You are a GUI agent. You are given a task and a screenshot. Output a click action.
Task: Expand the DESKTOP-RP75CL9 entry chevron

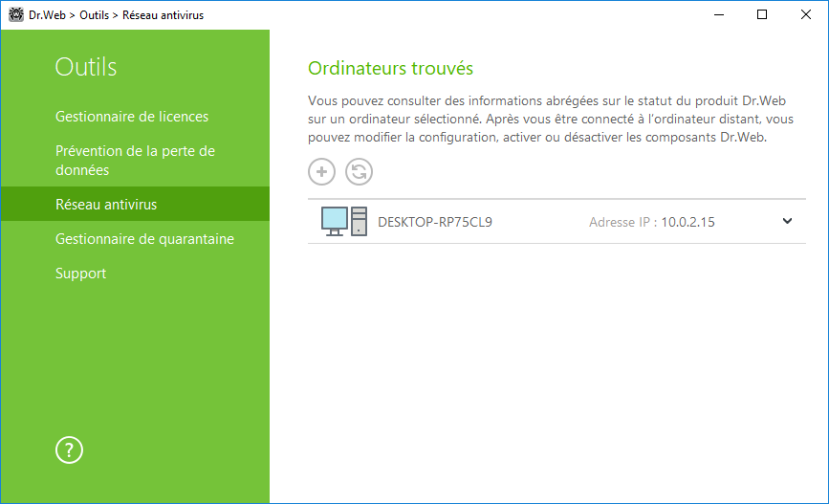(x=787, y=221)
